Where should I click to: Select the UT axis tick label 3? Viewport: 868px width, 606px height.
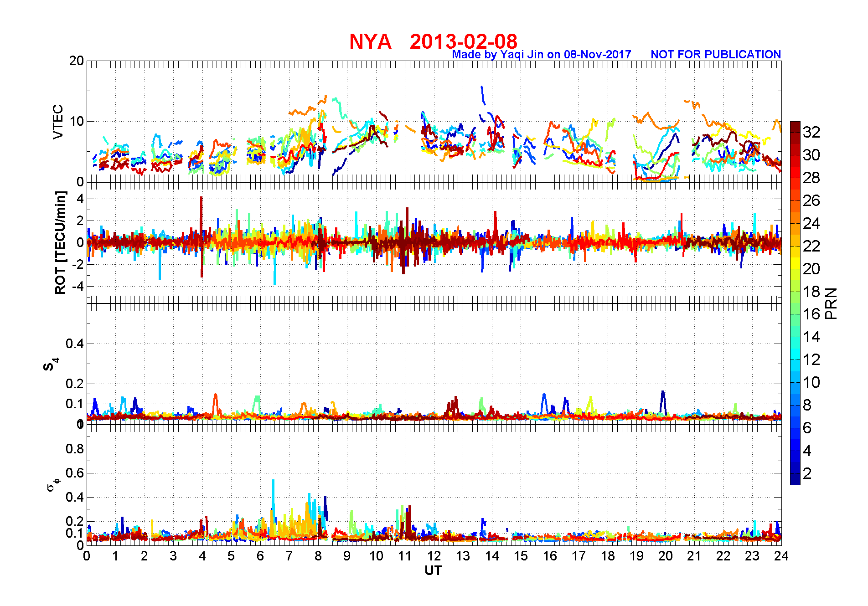click(173, 556)
